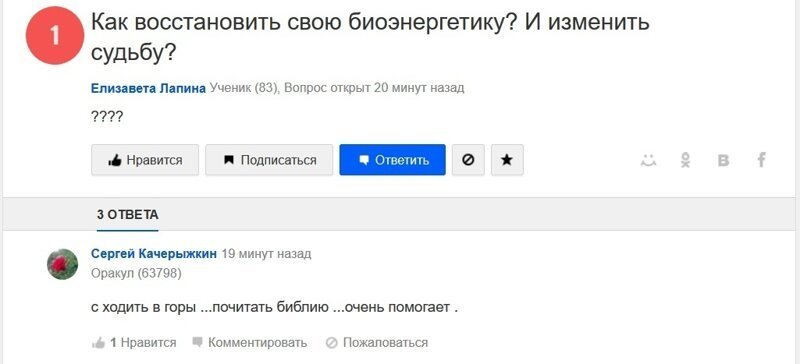Click Сергей's rose avatar thumbnail
Viewport: 800px width, 364px height.
click(63, 264)
